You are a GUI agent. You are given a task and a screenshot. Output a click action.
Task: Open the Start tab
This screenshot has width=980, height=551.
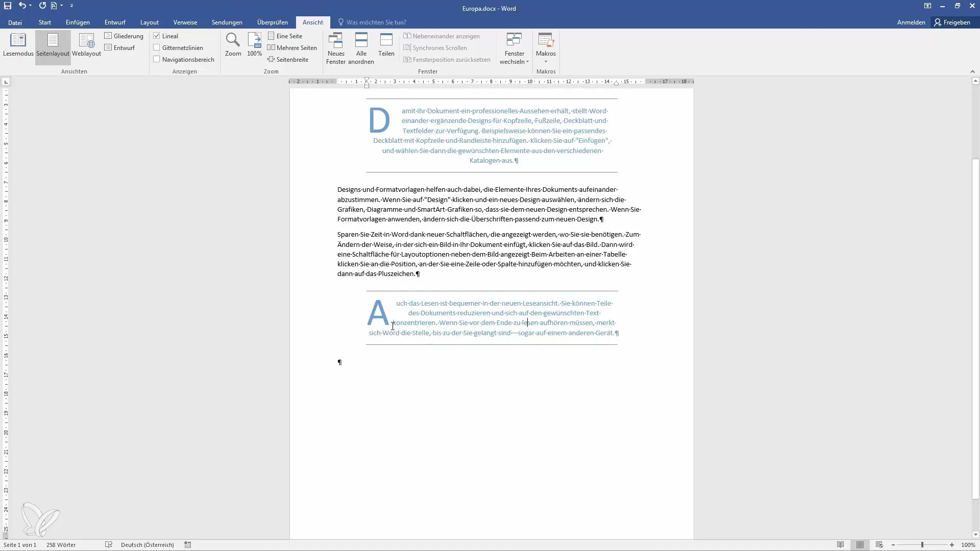pos(45,22)
